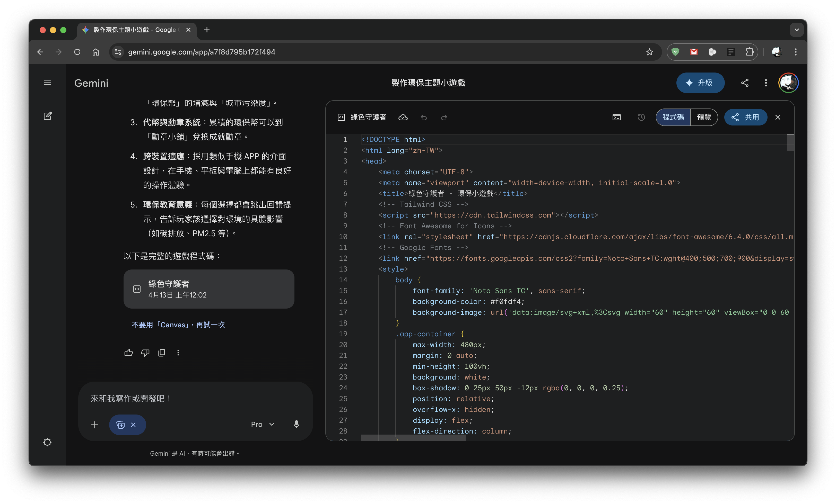Image resolution: width=836 pixels, height=504 pixels.
Task: Go back in browser history
Action: (x=40, y=52)
